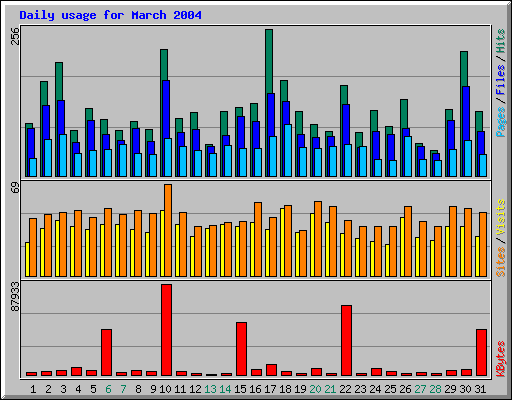The width and height of the screenshot is (512, 400).
Task: Click green weekend day label "14"
Action: pyautogui.click(x=225, y=389)
